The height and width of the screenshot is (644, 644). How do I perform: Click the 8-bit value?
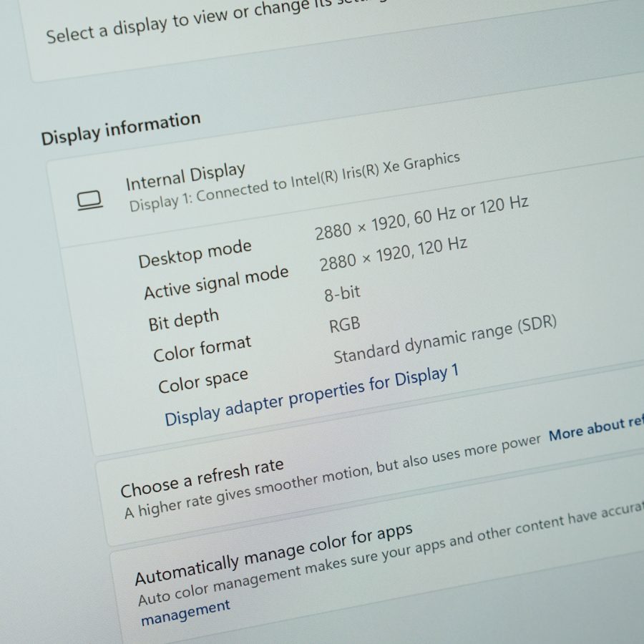[342, 293]
